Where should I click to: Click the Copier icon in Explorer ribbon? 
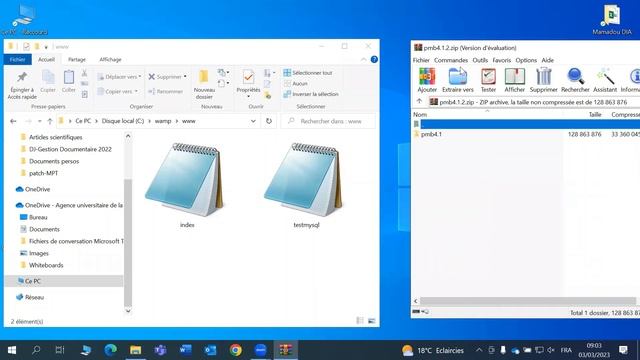pyautogui.click(x=48, y=77)
